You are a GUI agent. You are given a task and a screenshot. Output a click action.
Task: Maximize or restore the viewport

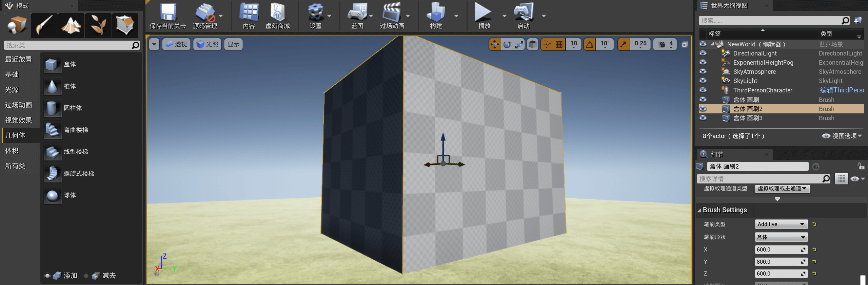click(x=685, y=44)
